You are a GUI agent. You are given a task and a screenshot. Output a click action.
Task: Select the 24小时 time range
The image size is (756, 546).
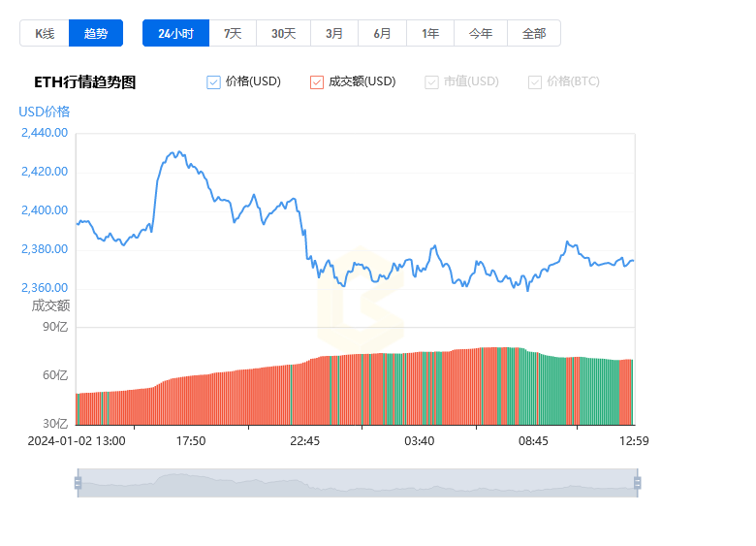[176, 33]
